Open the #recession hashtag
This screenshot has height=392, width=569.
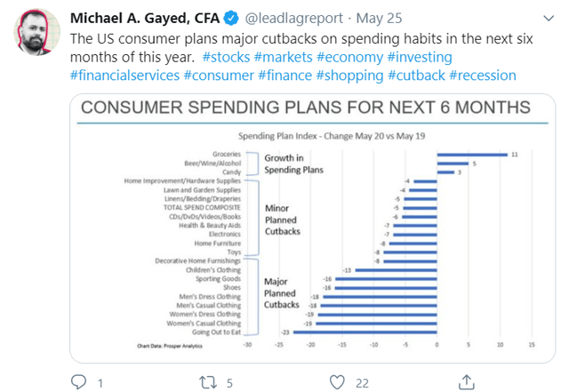[483, 76]
